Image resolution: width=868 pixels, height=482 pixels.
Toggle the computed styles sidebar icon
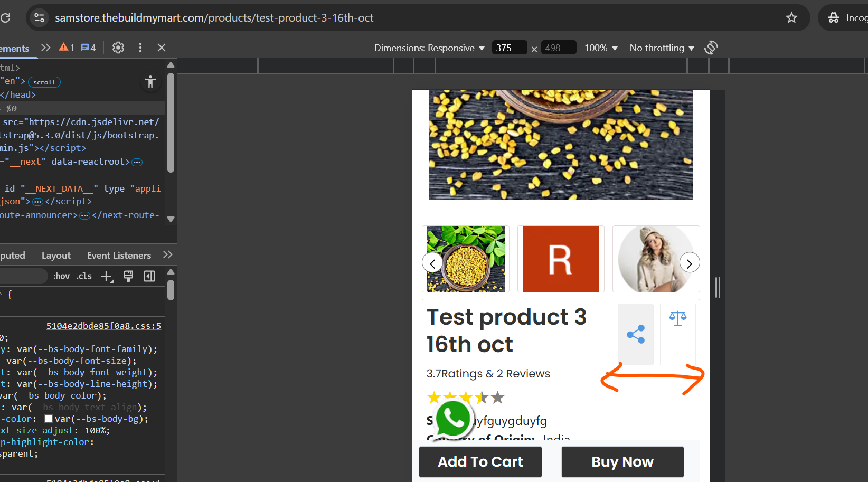point(149,276)
